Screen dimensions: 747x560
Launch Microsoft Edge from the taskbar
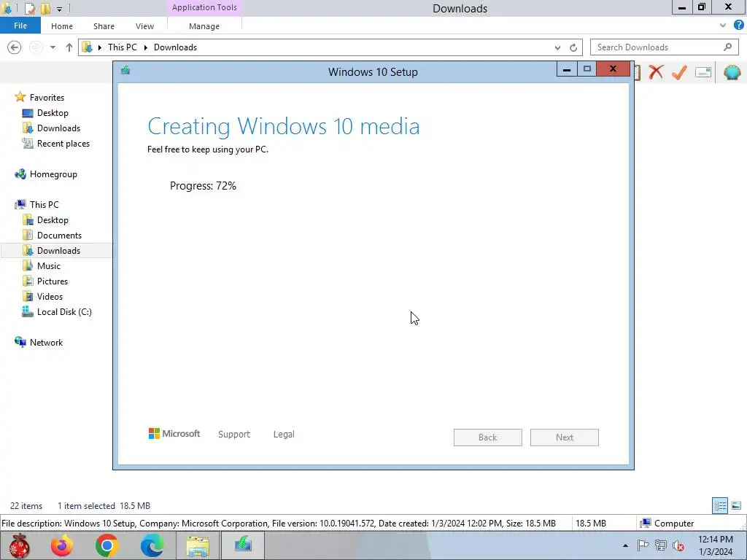click(x=152, y=545)
